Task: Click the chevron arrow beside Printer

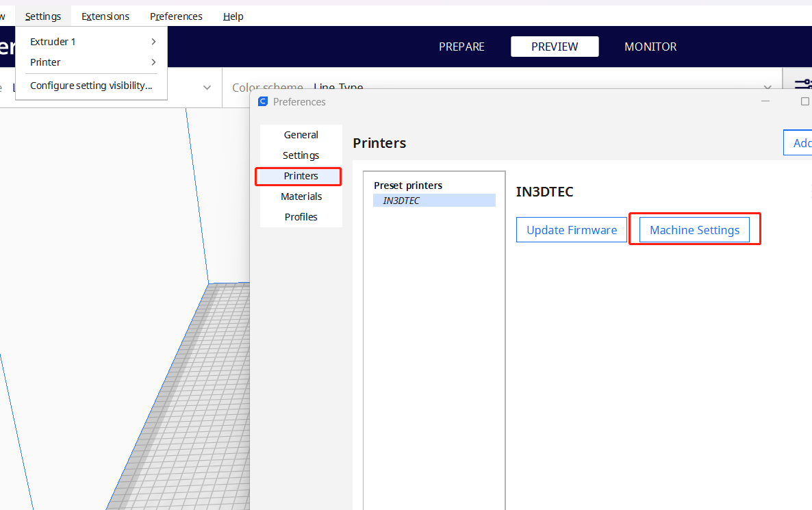Action: [x=154, y=62]
